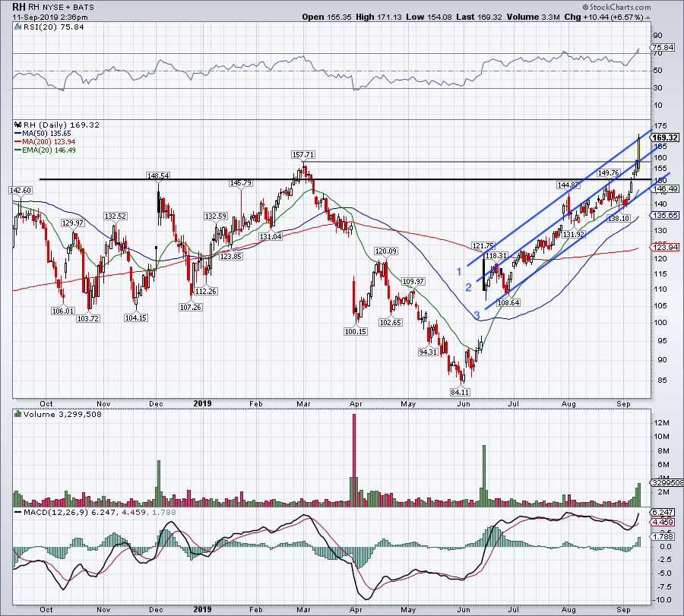This screenshot has width=684, height=616.
Task: Click the 84.11 low price label
Action: pyautogui.click(x=461, y=392)
